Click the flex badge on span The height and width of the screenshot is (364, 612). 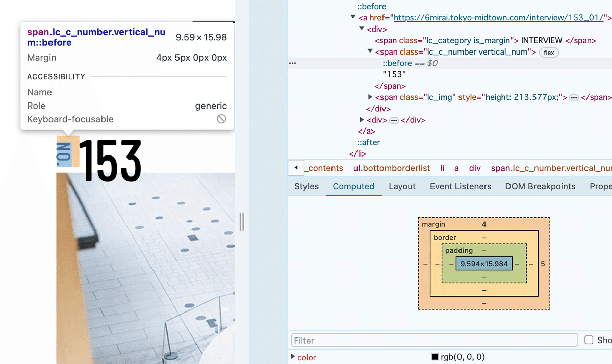[x=549, y=53]
